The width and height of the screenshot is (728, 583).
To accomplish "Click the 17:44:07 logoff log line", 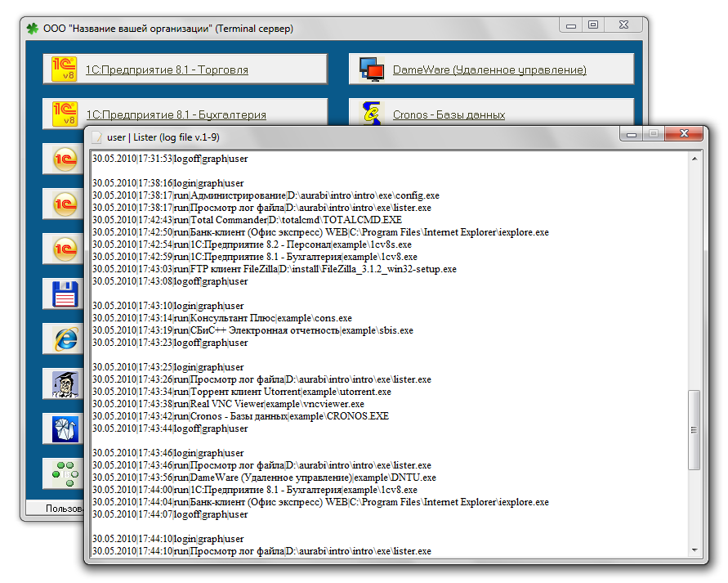I will (x=170, y=514).
